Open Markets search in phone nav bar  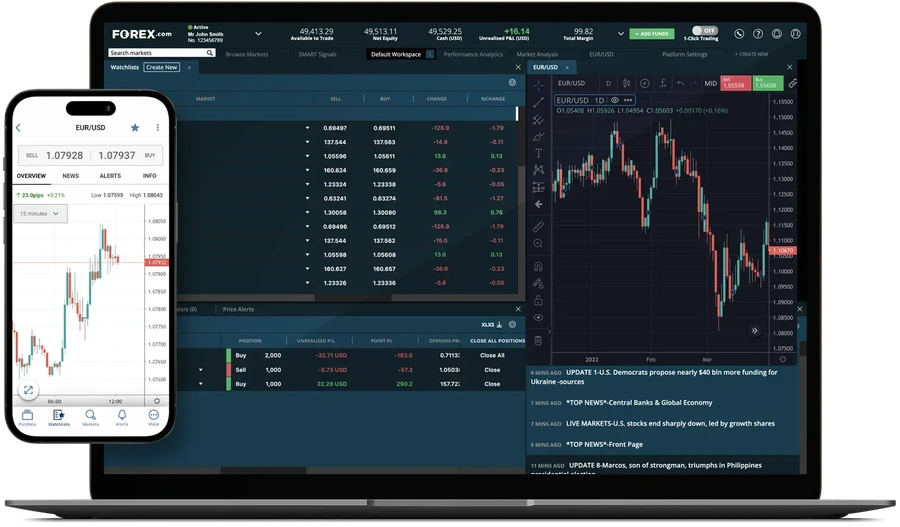tap(90, 417)
